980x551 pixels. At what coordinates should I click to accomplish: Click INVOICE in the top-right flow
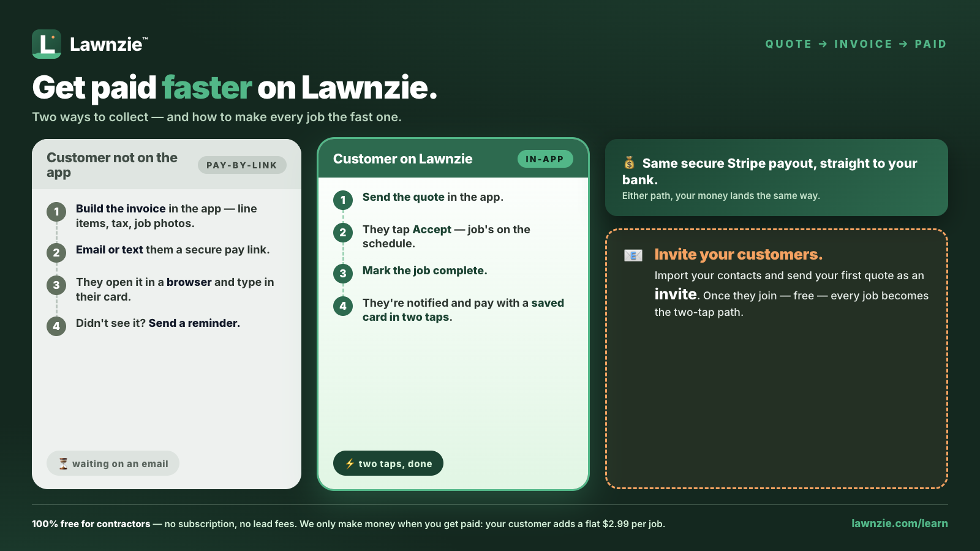[x=864, y=44]
